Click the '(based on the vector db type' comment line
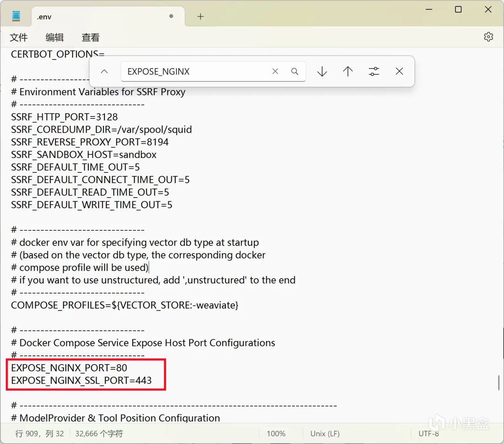 pyautogui.click(x=138, y=255)
